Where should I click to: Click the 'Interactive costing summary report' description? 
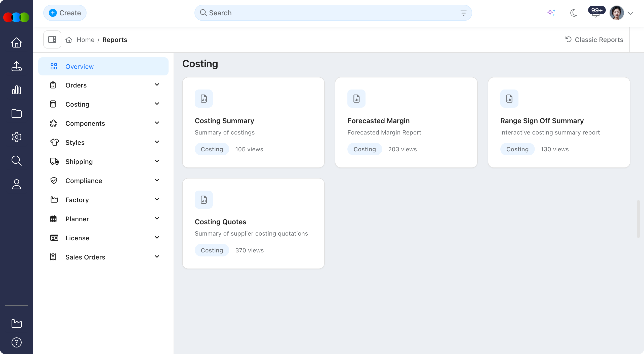550,132
